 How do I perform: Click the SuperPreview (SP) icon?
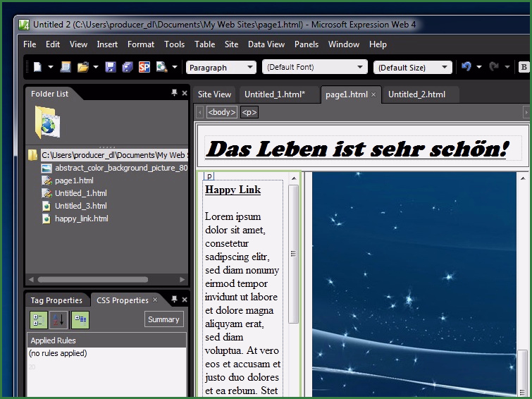tap(144, 68)
